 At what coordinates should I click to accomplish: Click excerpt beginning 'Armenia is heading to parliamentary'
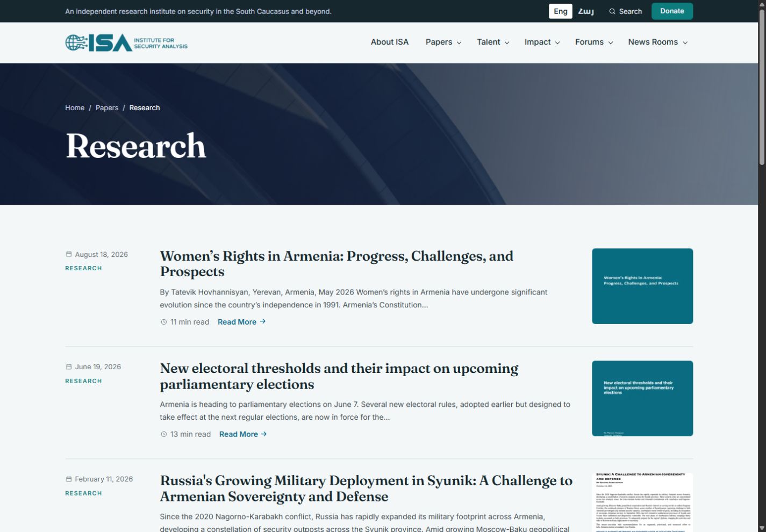point(365,411)
